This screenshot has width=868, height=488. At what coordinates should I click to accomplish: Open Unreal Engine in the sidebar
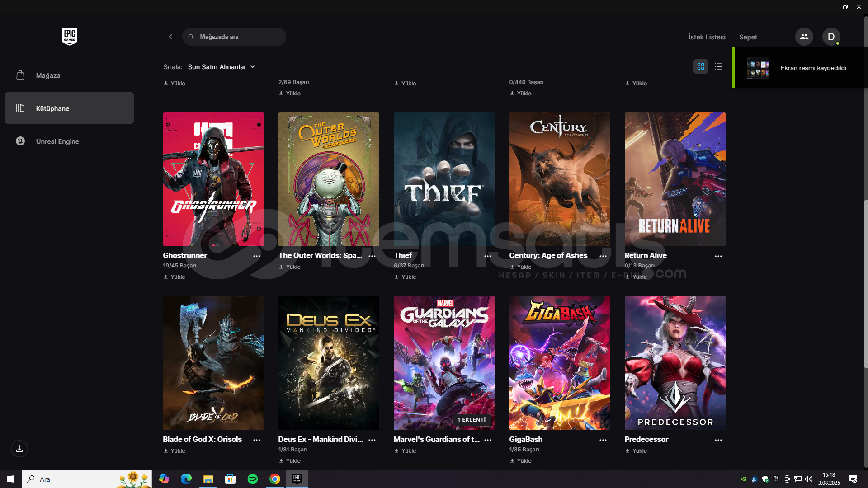click(69, 141)
